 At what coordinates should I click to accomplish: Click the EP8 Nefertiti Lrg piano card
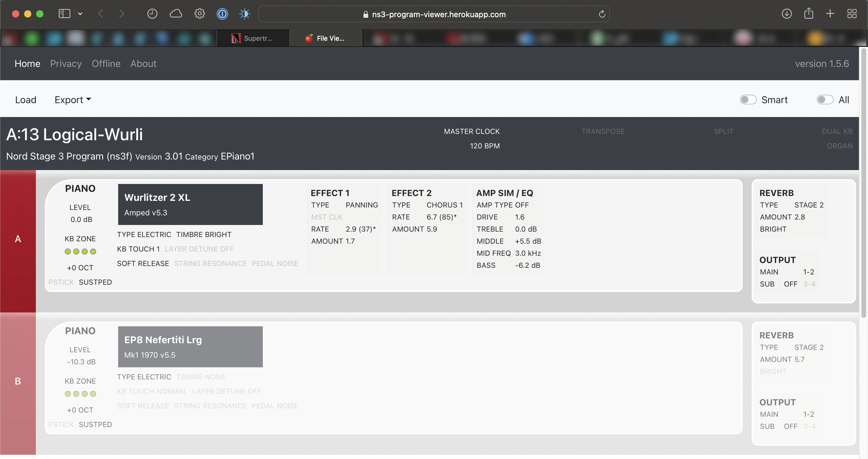click(190, 347)
